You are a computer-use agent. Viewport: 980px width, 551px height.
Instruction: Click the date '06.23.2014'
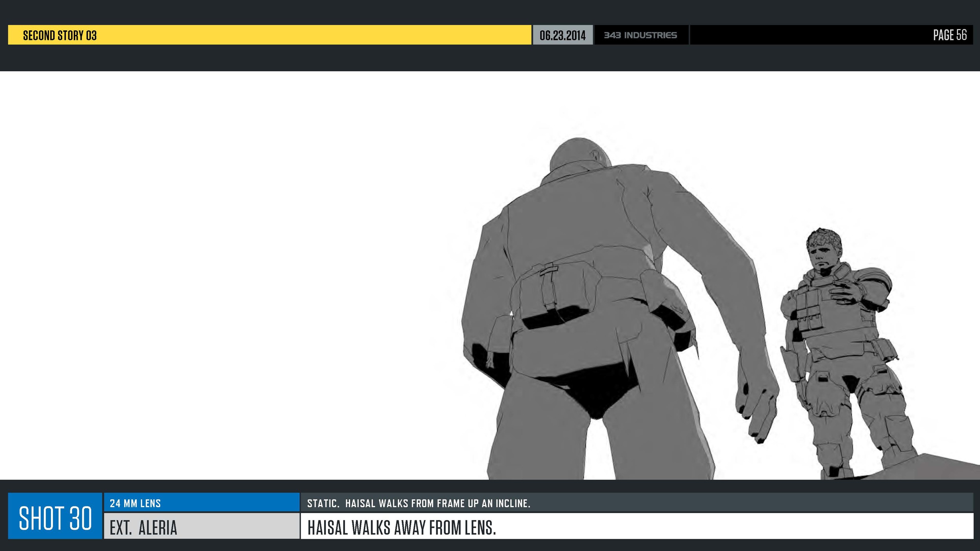click(x=563, y=35)
